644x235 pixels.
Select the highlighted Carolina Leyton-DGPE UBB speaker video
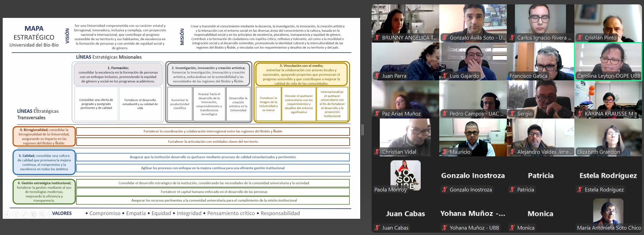coord(608,61)
